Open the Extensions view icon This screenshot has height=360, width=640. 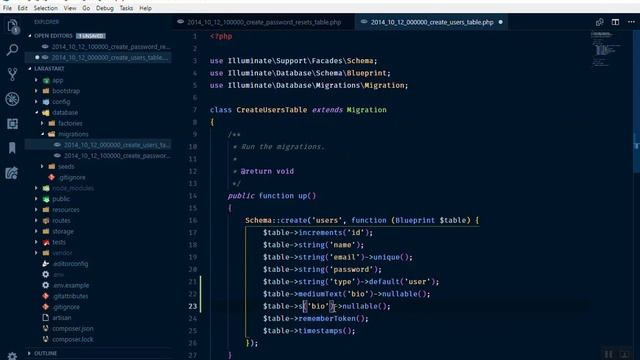[x=12, y=123]
